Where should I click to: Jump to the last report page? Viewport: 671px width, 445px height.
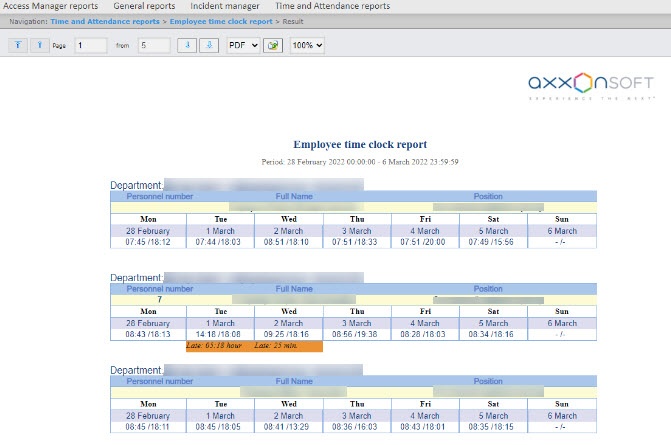pyautogui.click(x=208, y=45)
